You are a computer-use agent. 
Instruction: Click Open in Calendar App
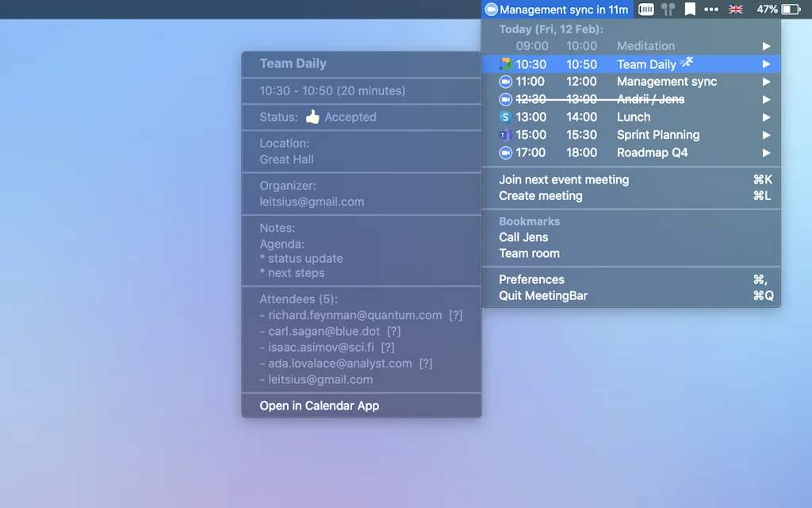pyautogui.click(x=319, y=406)
